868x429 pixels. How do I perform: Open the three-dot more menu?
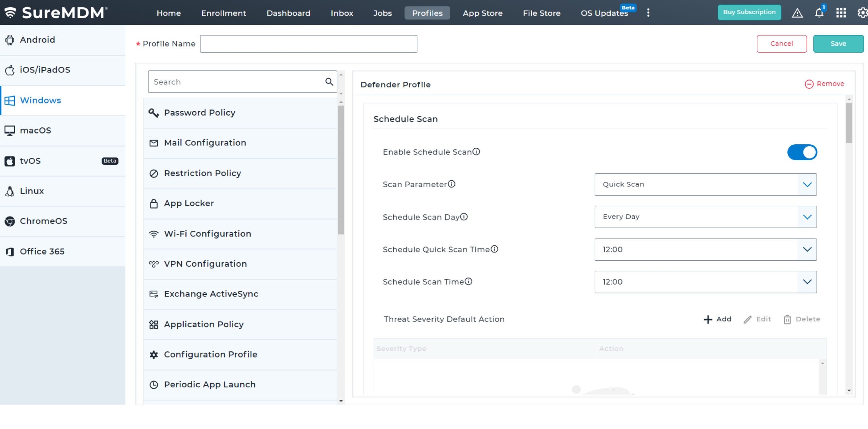(648, 13)
